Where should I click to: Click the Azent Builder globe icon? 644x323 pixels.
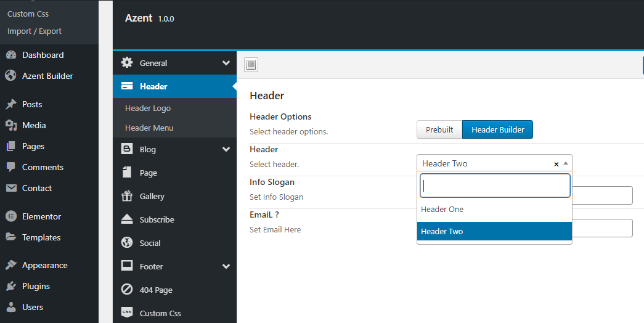tap(10, 76)
